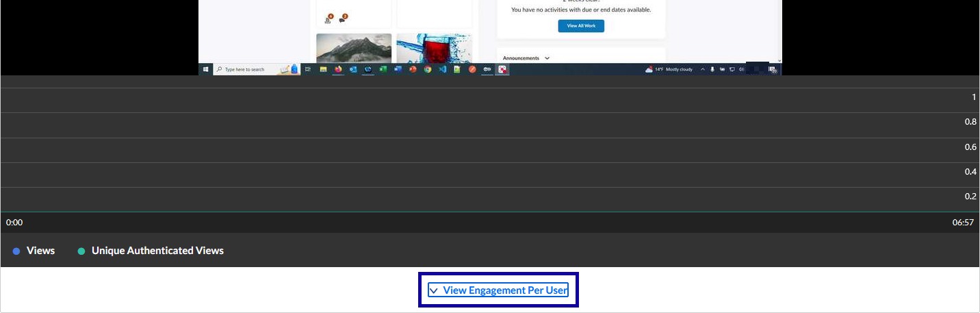Viewport: 980px width, 313px height.
Task: Click the Windows Start icon in video
Action: (205, 69)
